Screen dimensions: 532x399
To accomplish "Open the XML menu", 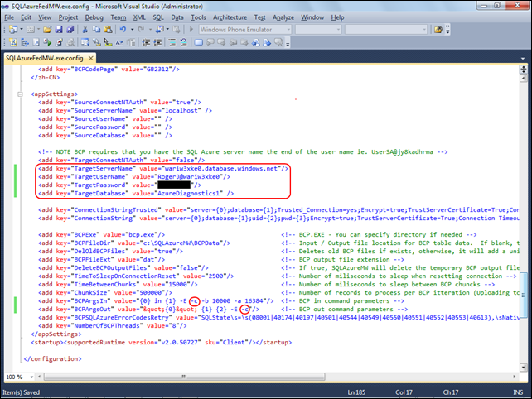I will pyautogui.click(x=139, y=17).
